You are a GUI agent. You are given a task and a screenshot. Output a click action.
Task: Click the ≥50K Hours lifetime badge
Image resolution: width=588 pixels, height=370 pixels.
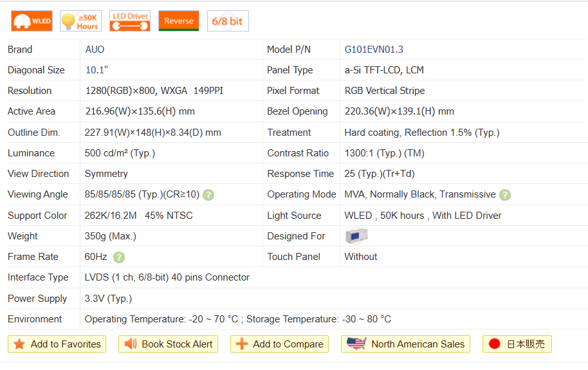(x=80, y=21)
